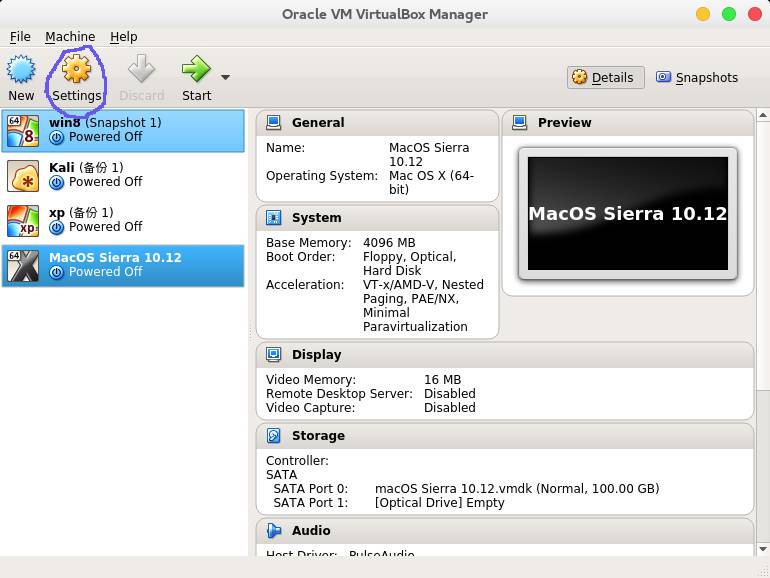Viewport: 770px width, 578px height.
Task: Click the Preview section monitor icon
Action: click(520, 122)
